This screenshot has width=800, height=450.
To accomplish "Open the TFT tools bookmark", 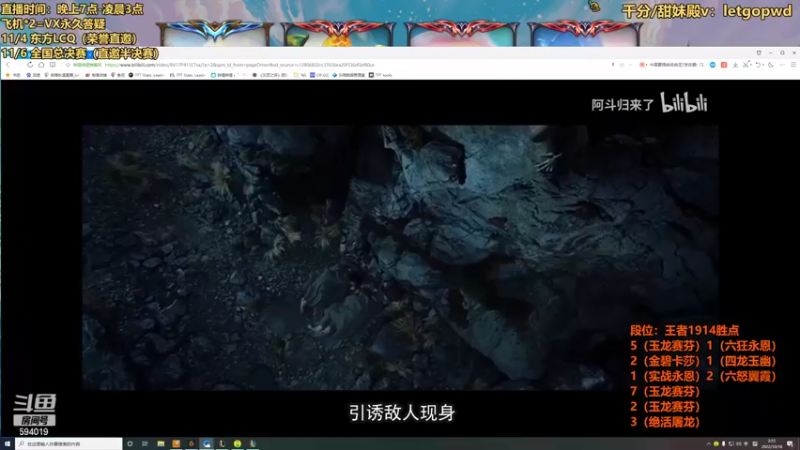I will pyautogui.click(x=381, y=75).
